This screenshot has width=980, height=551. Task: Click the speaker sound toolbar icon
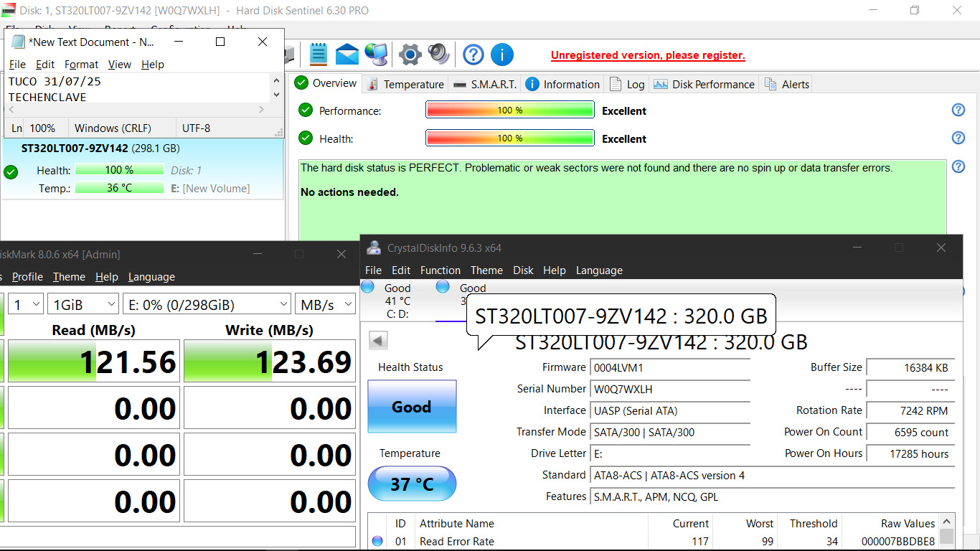click(438, 55)
